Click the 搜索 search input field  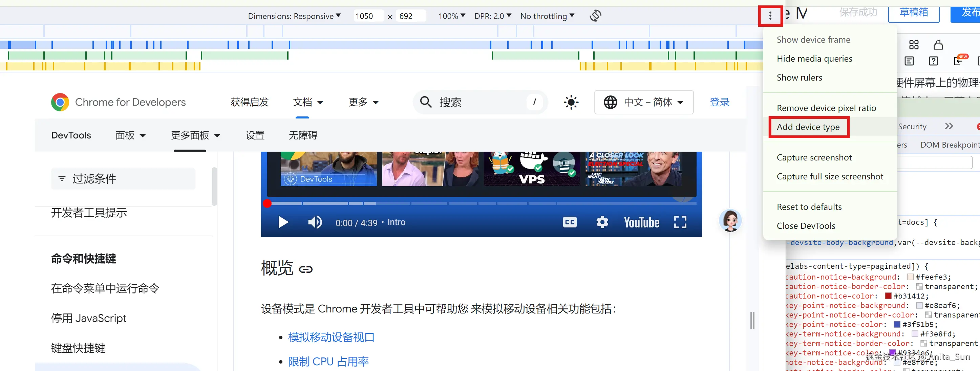(480, 102)
